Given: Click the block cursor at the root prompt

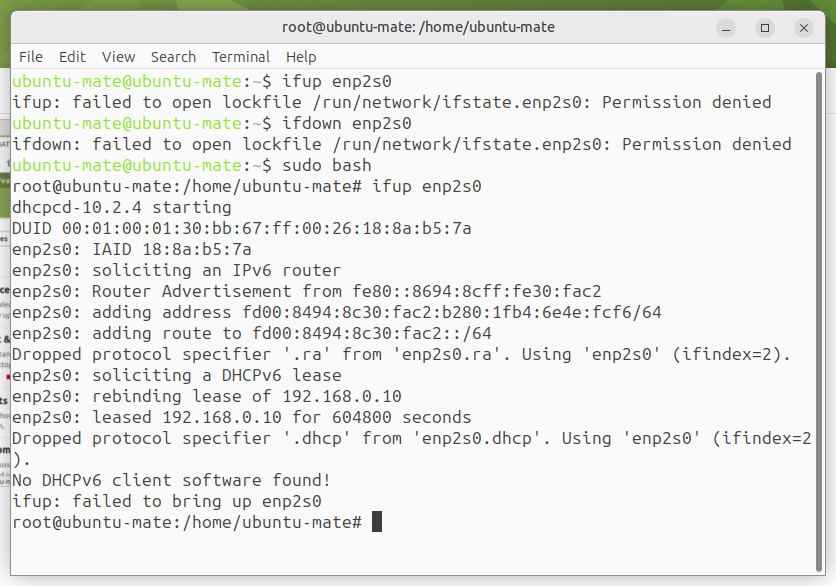Looking at the screenshot, I should [377, 522].
